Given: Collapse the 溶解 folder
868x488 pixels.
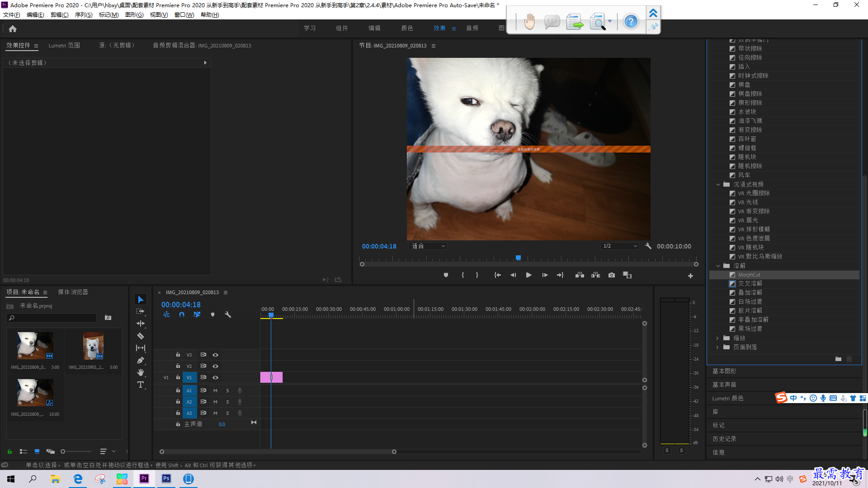Looking at the screenshot, I should (718, 266).
